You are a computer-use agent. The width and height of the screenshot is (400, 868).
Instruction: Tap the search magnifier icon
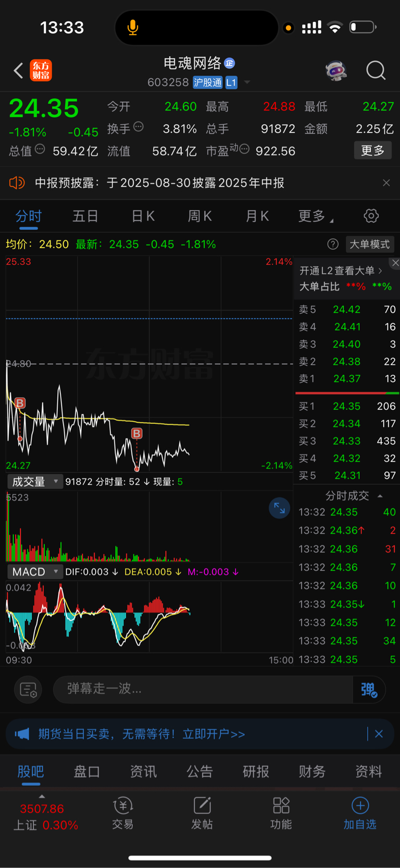(x=376, y=70)
